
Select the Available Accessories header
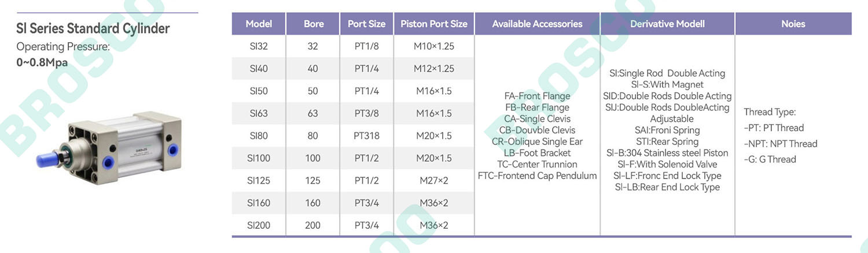537,24
